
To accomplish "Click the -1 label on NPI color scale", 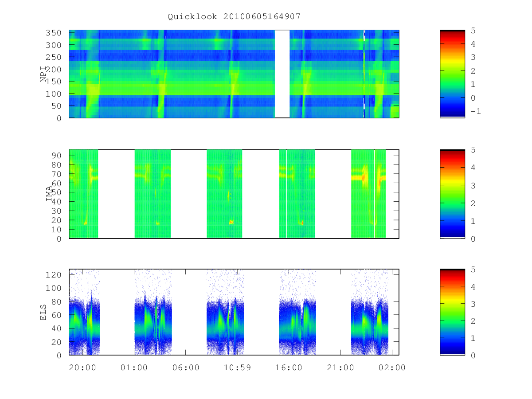I will [x=475, y=112].
